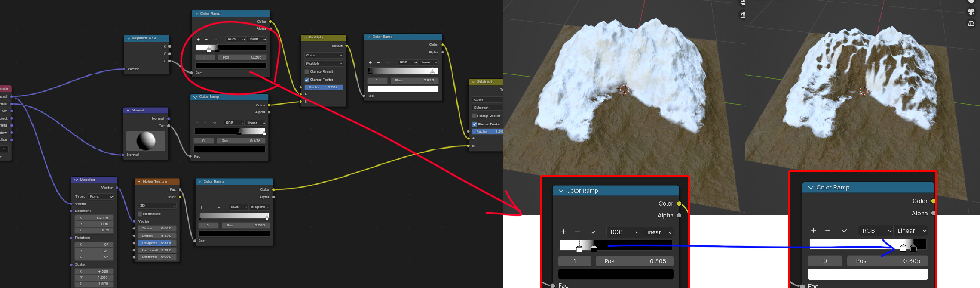Collapse the Multiply node
The width and height of the screenshot is (980, 288).
(306, 37)
